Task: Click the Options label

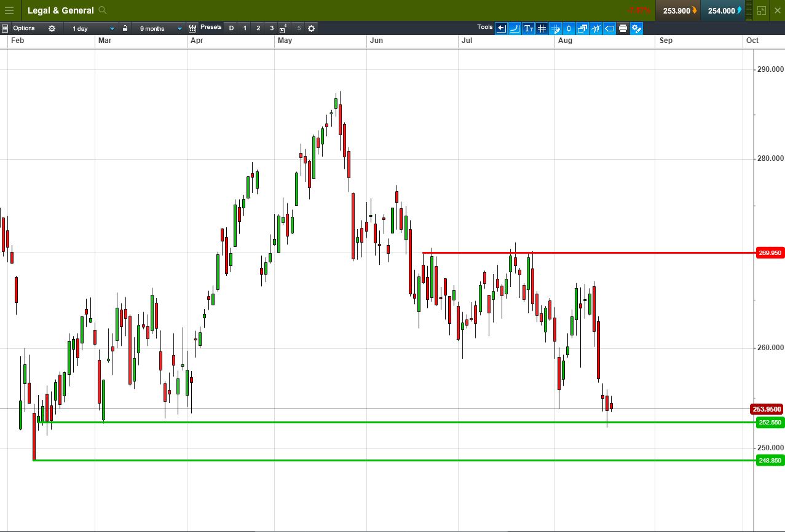Action: coord(24,28)
